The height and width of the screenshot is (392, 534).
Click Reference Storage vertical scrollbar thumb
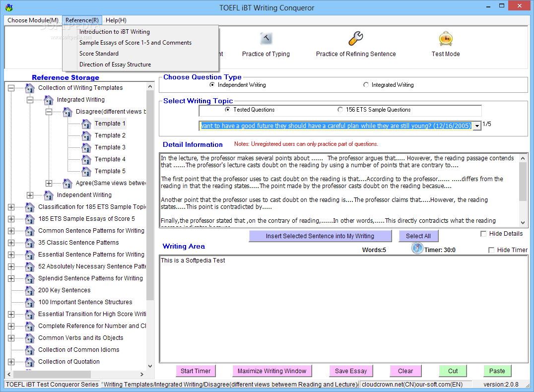point(150,195)
